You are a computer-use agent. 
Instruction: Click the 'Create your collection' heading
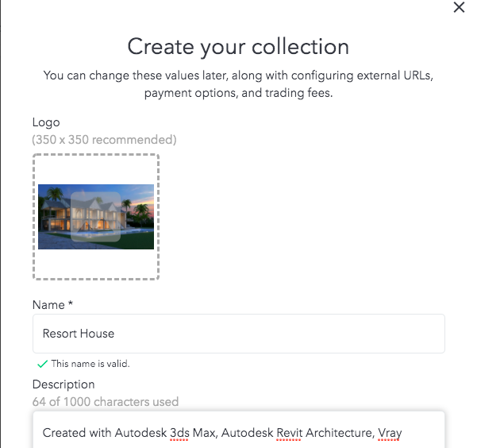coord(238,47)
